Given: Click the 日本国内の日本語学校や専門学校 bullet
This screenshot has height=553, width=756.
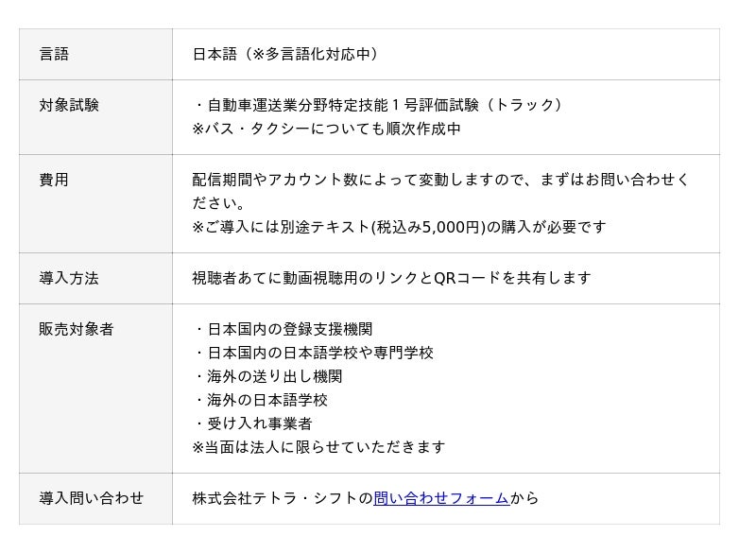Looking at the screenshot, I should (x=314, y=353).
